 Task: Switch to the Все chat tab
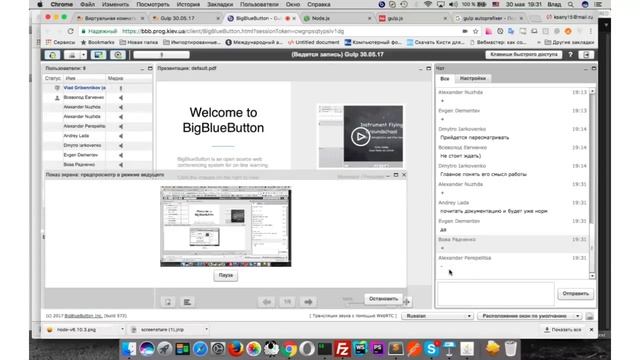444,78
